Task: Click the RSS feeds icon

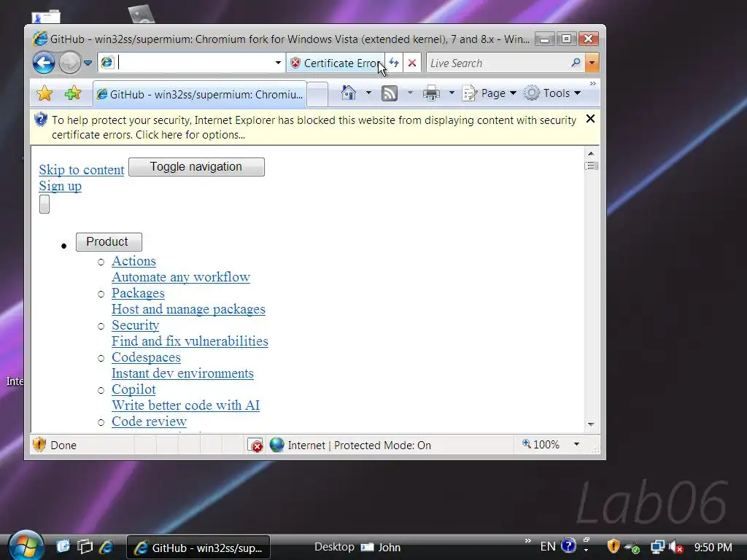Action: (x=390, y=93)
